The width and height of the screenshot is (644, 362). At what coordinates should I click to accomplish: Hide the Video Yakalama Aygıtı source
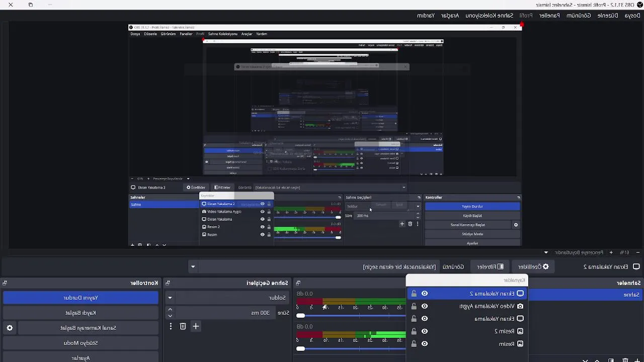(x=425, y=306)
